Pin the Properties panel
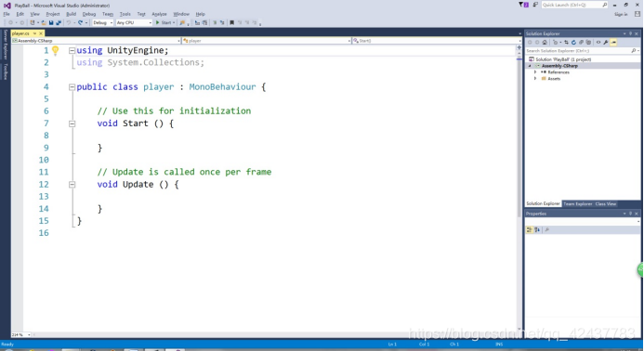Screen dimensions: 644x351 (x=630, y=214)
